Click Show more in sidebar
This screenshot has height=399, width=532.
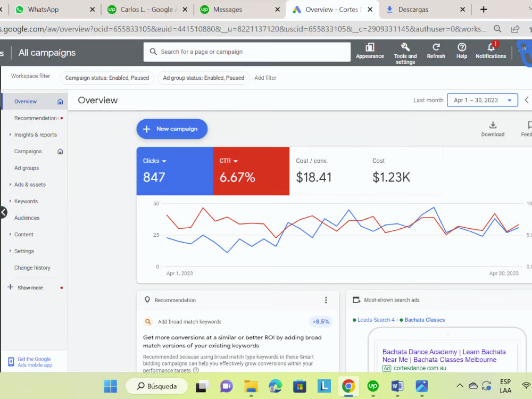tap(30, 288)
